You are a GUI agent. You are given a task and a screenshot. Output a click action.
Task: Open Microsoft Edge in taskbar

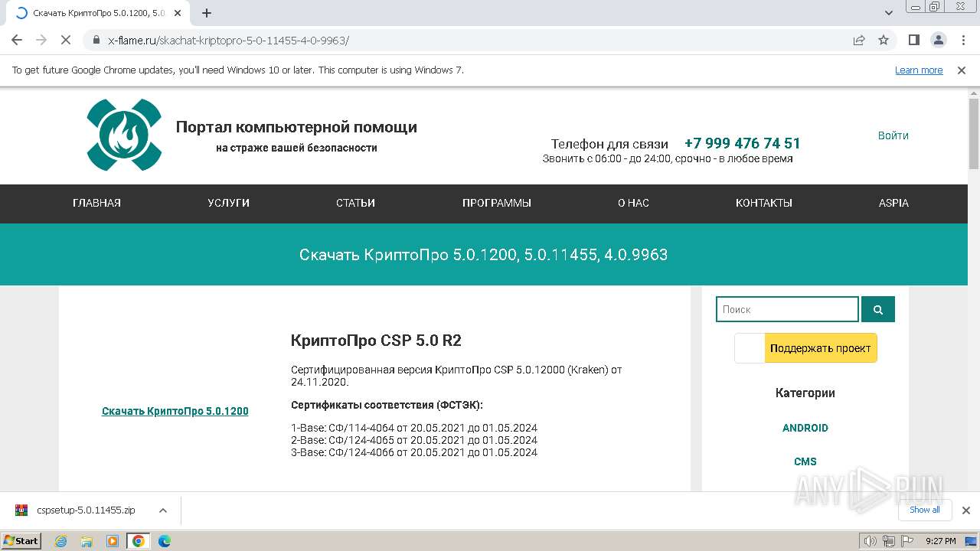(164, 541)
